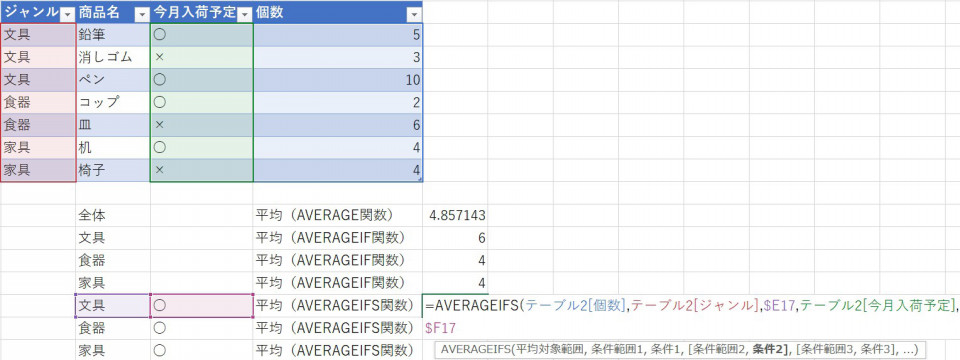Select the コップ product cell
The image size is (960, 360).
pos(113,102)
